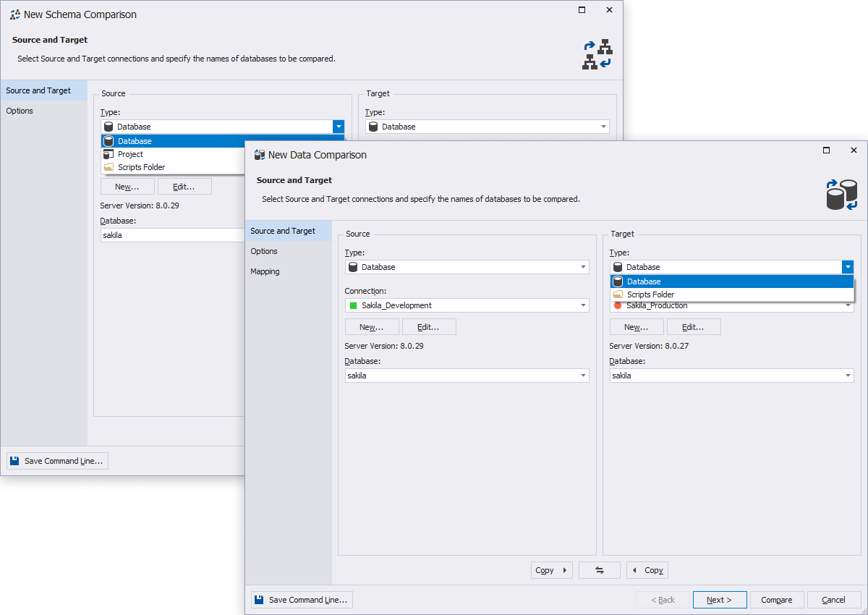Select Project in Schema Comparison Source Type list

point(174,154)
